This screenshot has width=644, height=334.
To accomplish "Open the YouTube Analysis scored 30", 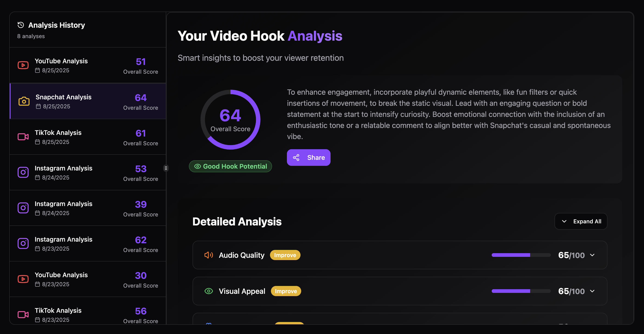I will click(x=88, y=279).
